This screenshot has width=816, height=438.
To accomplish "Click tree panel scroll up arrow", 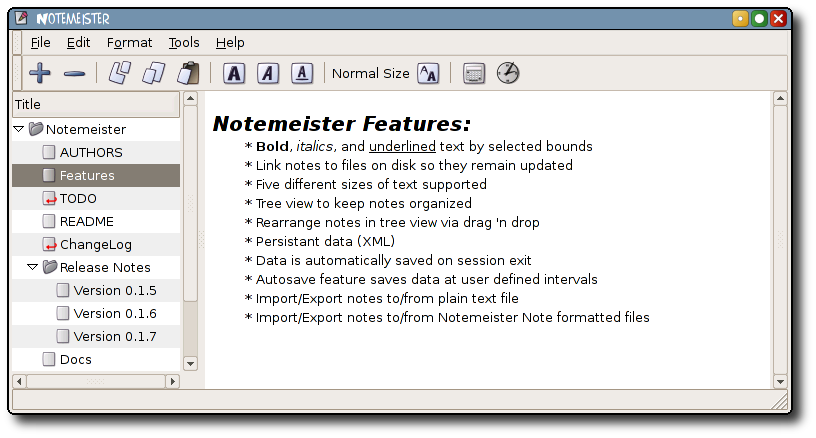I will 190,98.
